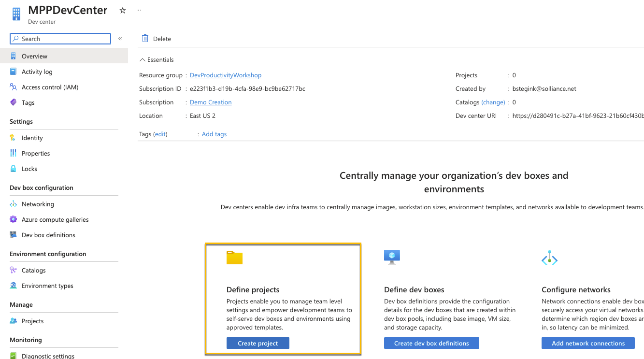Open Overview in the sidebar

[x=64, y=56]
